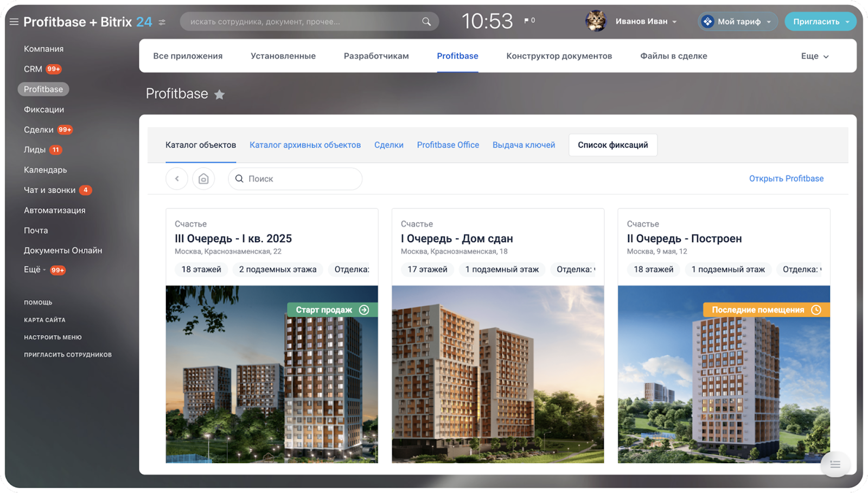This screenshot has height=493, width=868.
Task: Click the portal settings sliders icon
Action: (162, 22)
